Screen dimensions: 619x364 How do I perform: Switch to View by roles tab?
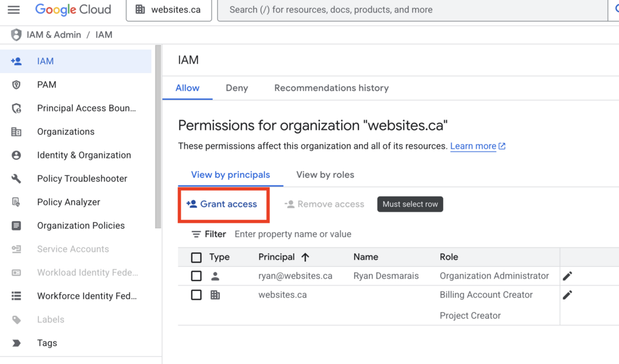(x=325, y=175)
